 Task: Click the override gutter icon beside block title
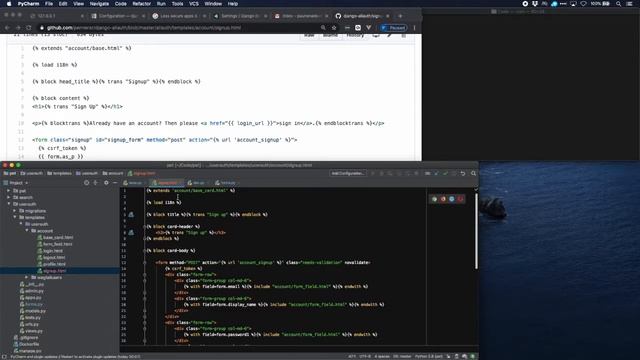[x=131, y=214]
